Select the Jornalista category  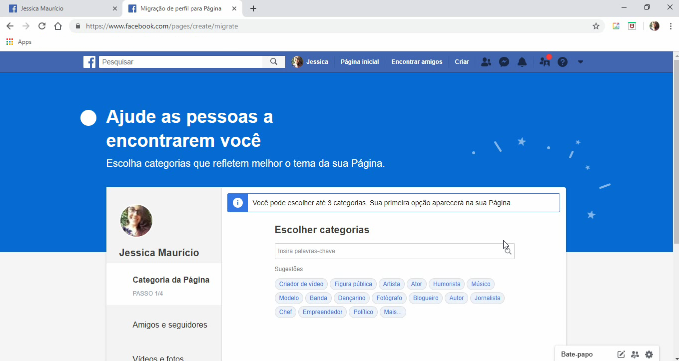coord(487,298)
